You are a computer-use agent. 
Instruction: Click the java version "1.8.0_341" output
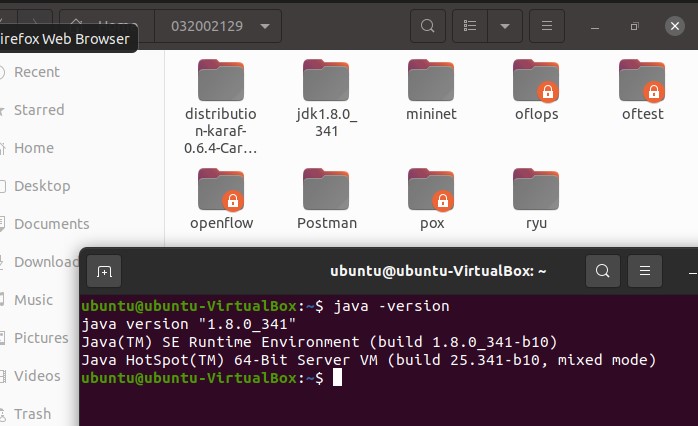(188, 324)
